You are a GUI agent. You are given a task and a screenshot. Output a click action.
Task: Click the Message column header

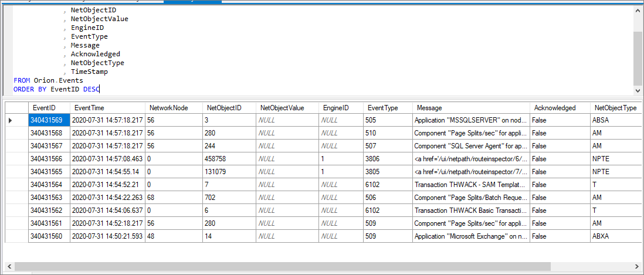(471, 108)
